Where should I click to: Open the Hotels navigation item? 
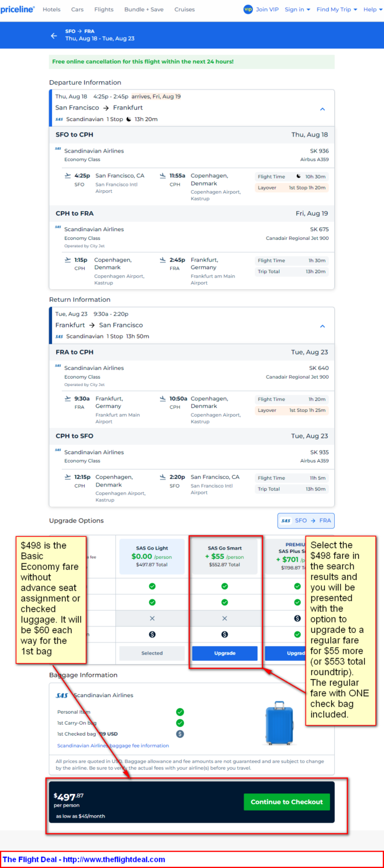tap(52, 9)
